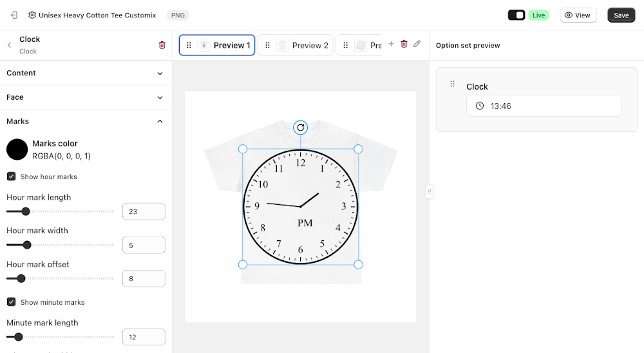This screenshot has height=353, width=644.
Task: Switch to Preview 2 tab
Action: coord(296,45)
